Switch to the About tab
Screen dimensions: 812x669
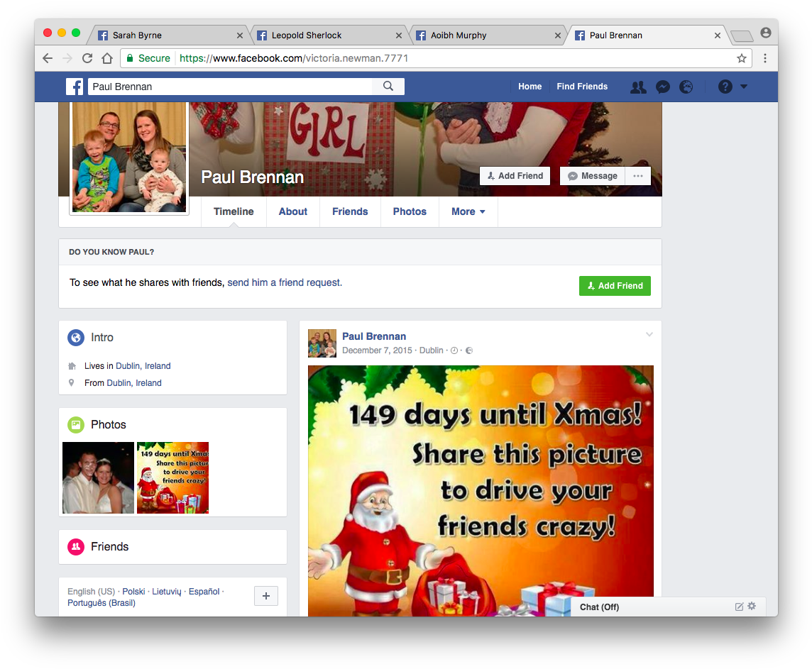pyautogui.click(x=292, y=211)
